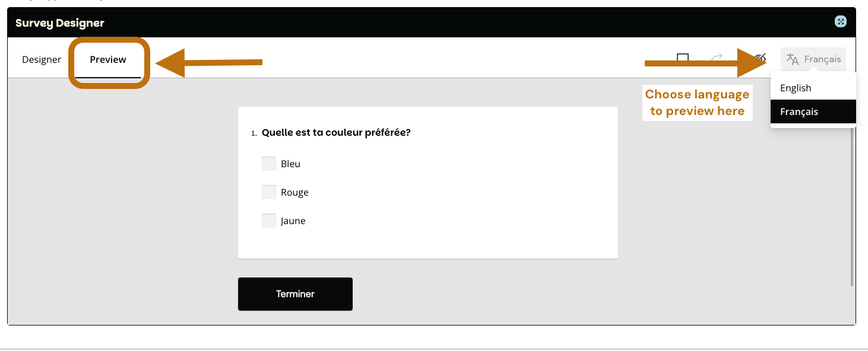Click the preview vertical scrollbar
This screenshot has height=351, width=868.
point(852,208)
